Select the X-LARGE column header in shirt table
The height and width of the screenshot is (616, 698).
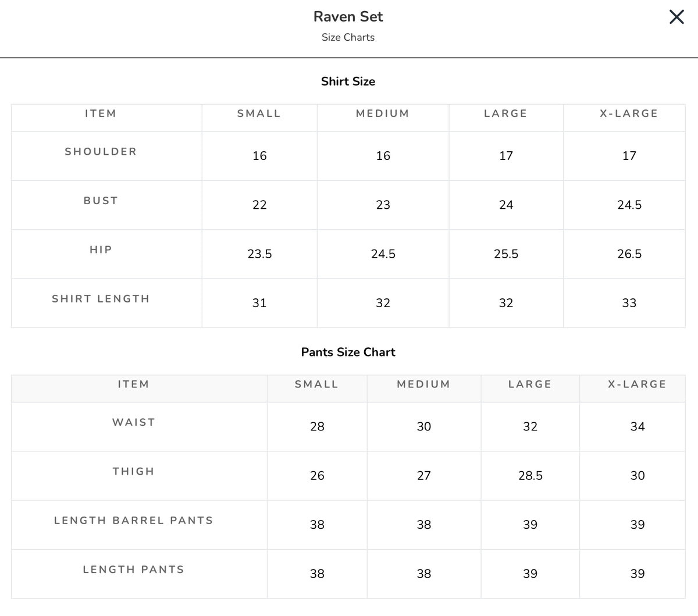pyautogui.click(x=629, y=113)
